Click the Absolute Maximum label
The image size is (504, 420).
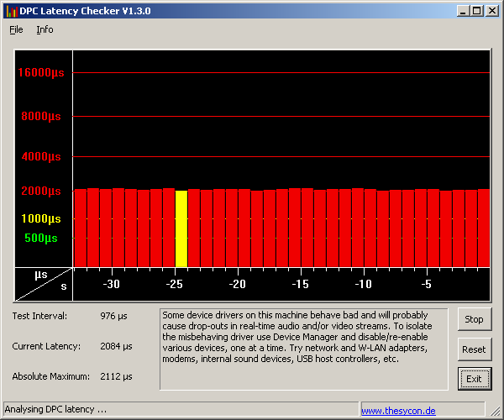click(51, 376)
